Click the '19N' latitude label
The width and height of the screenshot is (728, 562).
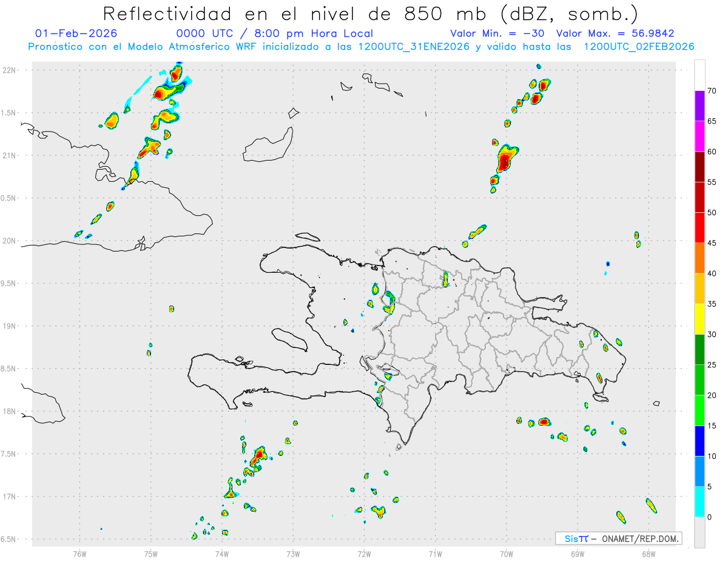click(9, 326)
